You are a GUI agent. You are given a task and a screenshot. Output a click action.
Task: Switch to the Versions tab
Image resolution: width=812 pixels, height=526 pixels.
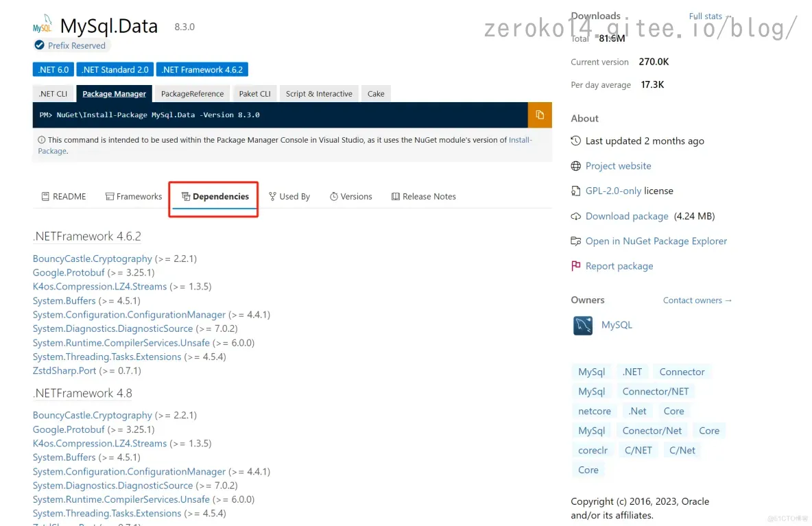click(351, 197)
